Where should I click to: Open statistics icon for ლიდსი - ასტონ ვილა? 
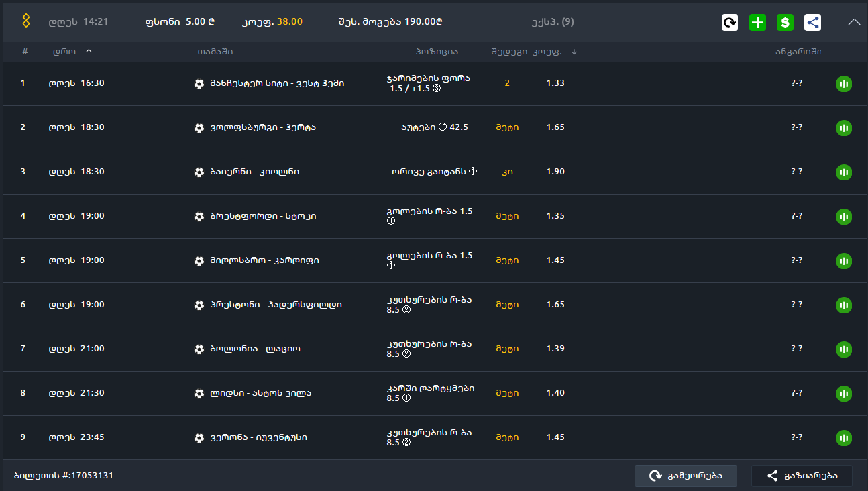(844, 394)
